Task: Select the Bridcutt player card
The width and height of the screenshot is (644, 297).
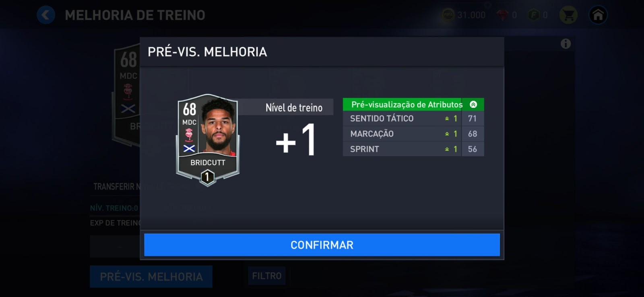Action: [x=208, y=140]
